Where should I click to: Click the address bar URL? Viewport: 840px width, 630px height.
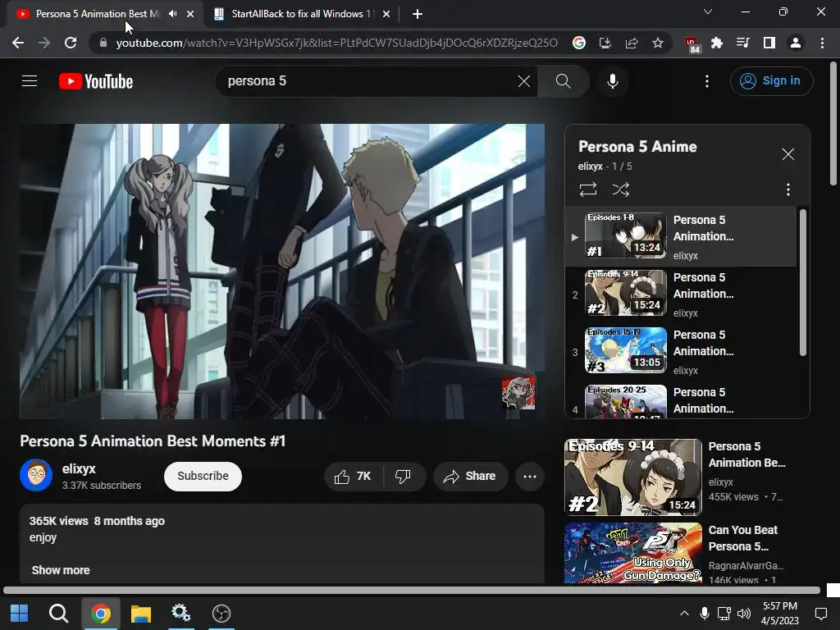click(x=337, y=43)
